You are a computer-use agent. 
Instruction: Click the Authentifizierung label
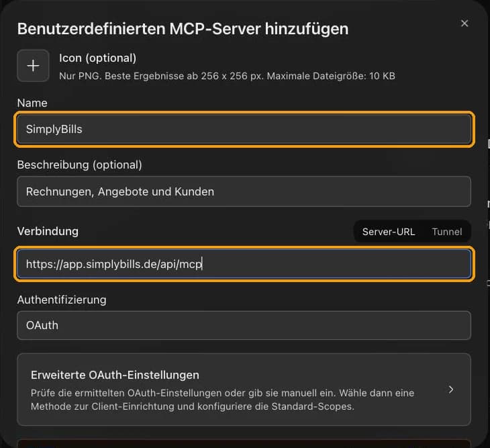click(x=62, y=300)
